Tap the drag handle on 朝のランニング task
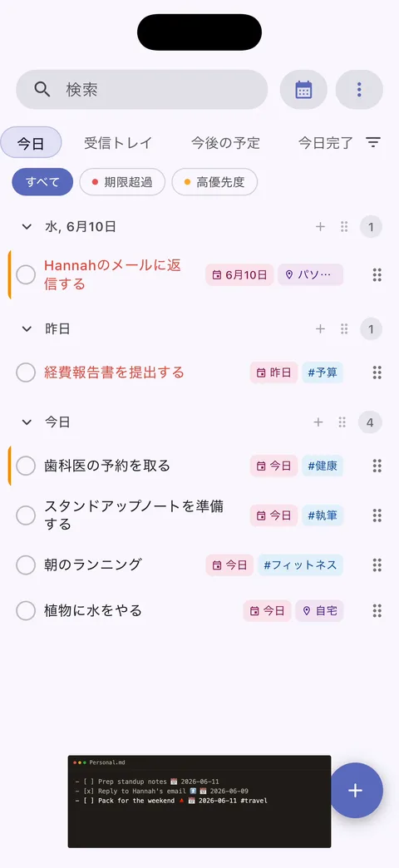The image size is (399, 868). (377, 565)
